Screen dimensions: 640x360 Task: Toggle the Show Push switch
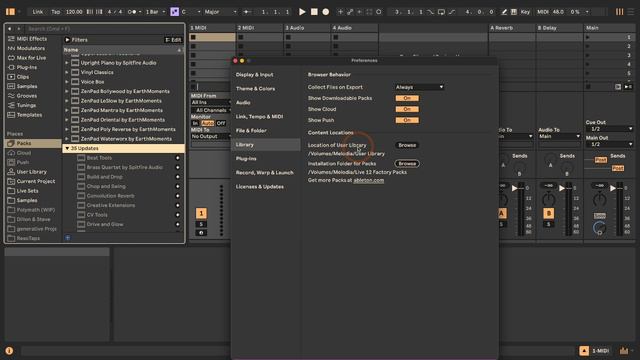point(407,120)
